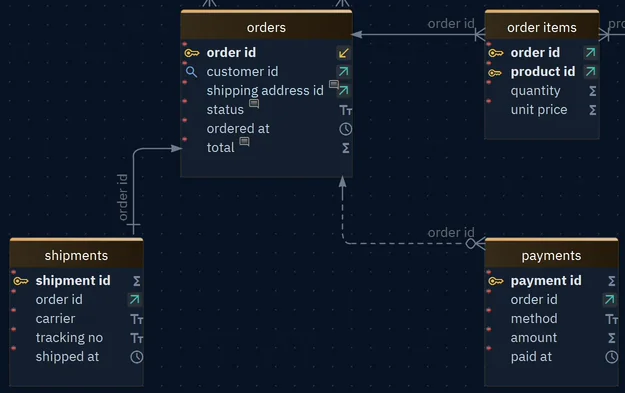Click the search icon next to customer id
This screenshot has height=393, width=625.
[x=191, y=72]
